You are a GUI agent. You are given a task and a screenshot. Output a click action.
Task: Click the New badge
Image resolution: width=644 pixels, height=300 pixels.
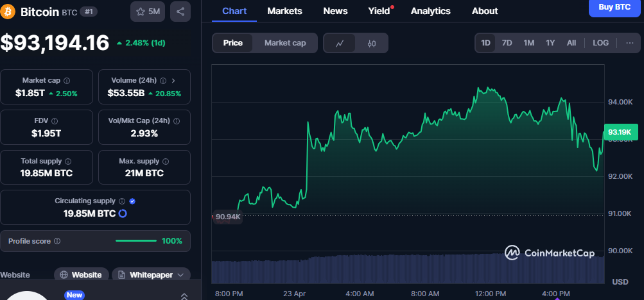pyautogui.click(x=74, y=295)
